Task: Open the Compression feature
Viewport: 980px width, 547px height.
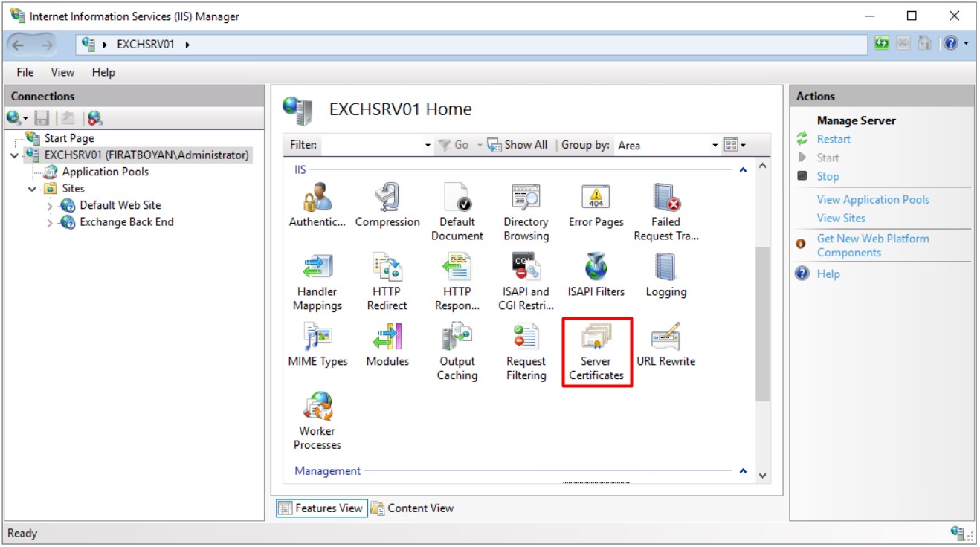Action: (x=387, y=207)
